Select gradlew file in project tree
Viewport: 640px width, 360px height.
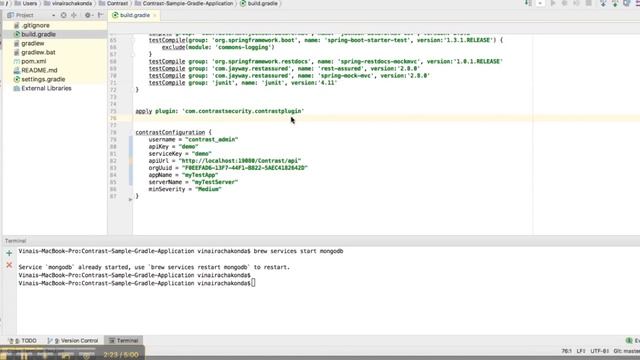[x=33, y=43]
